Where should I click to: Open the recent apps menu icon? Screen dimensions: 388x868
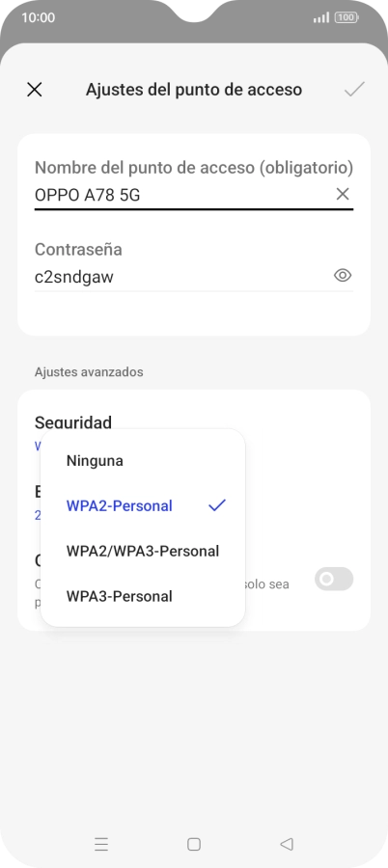pyautogui.click(x=101, y=844)
